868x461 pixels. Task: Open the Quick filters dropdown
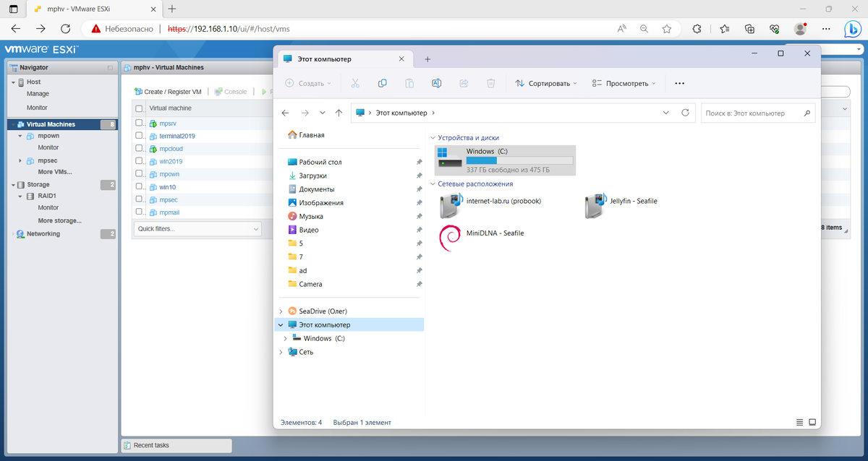pos(197,228)
